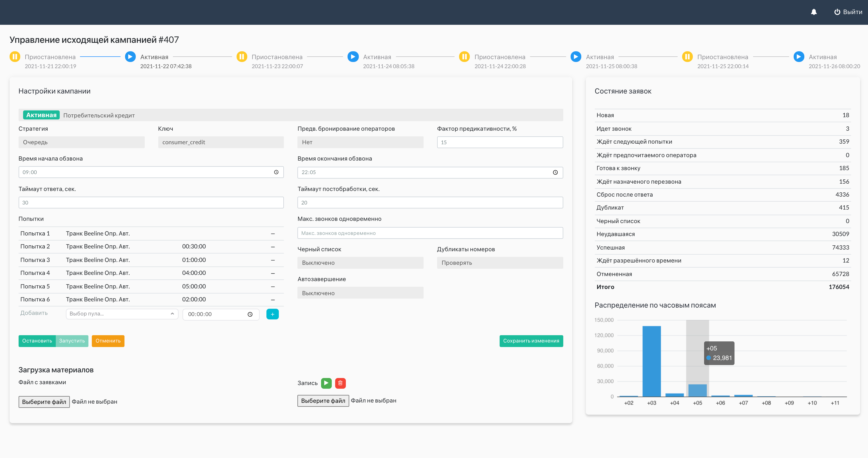Screen dimensions: 868x458
Task: Remove Попытка 5 with its minus icon
Action: click(273, 286)
